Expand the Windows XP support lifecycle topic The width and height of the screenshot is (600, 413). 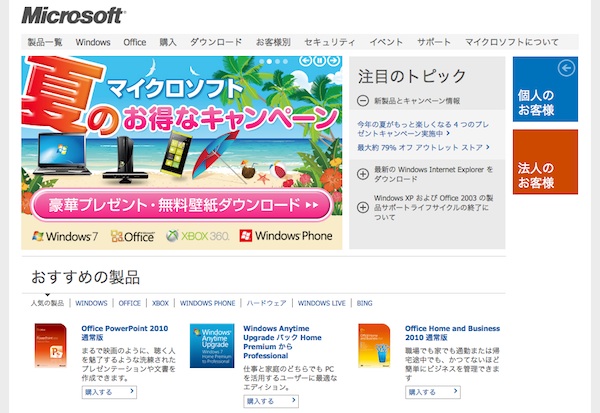(x=362, y=203)
